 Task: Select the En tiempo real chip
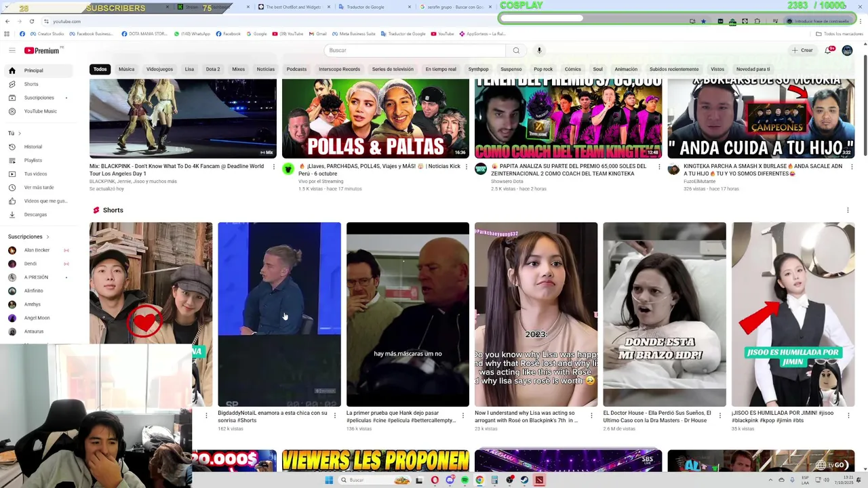(441, 69)
